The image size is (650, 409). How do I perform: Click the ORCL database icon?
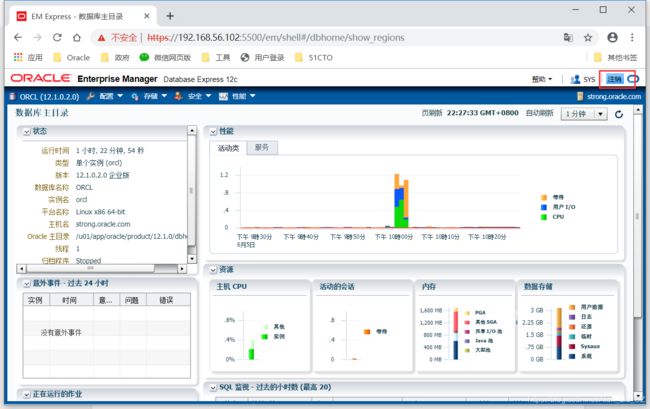[x=12, y=97]
